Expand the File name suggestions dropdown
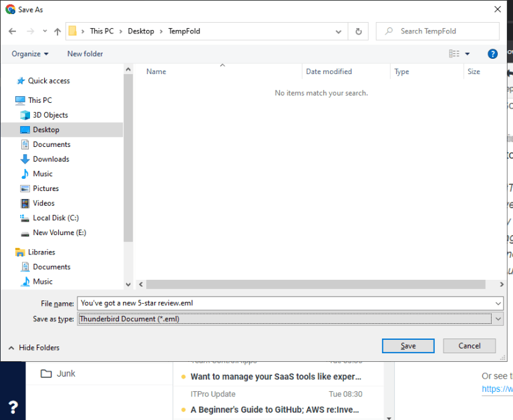The height and width of the screenshot is (420, 513). click(x=498, y=303)
